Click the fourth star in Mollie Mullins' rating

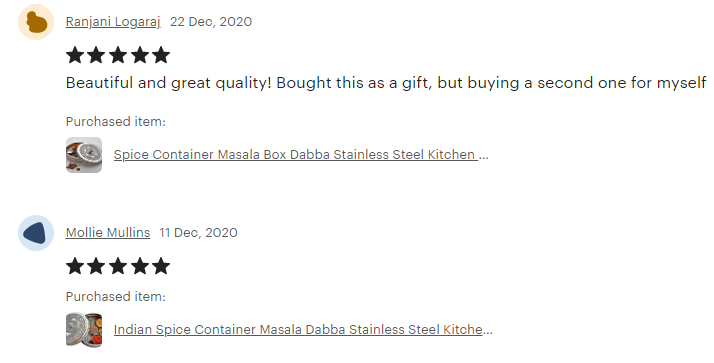pyautogui.click(x=139, y=266)
